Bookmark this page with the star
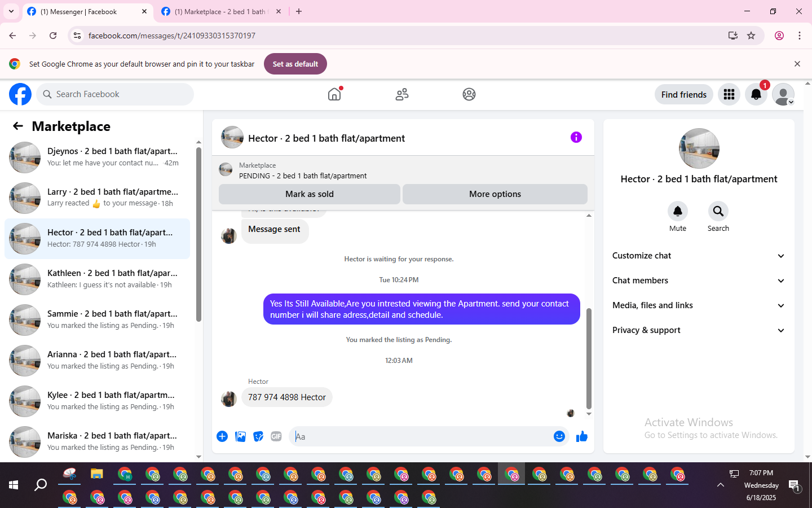This screenshot has height=508, width=812. (x=751, y=36)
